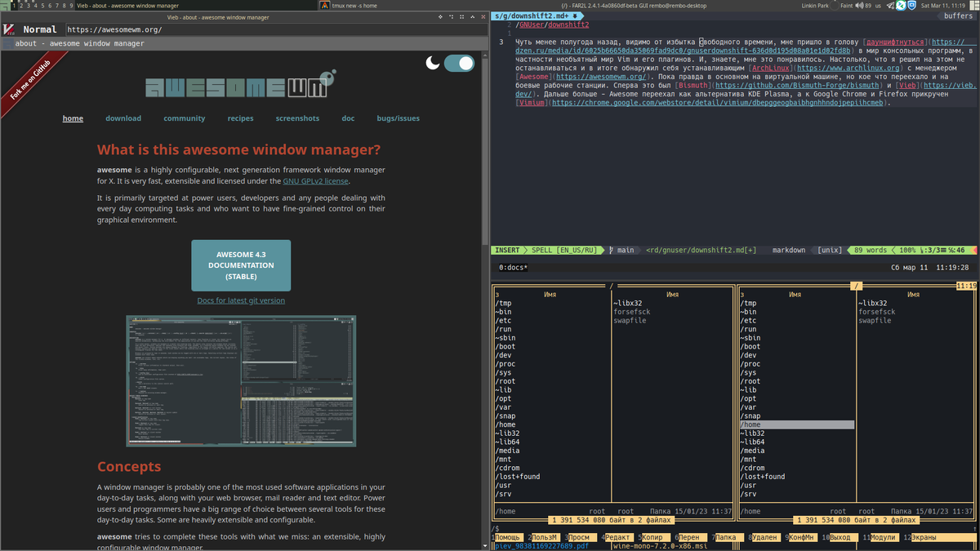Follow the 'GNU GPLv2 license' link
980x551 pixels.
pos(315,181)
